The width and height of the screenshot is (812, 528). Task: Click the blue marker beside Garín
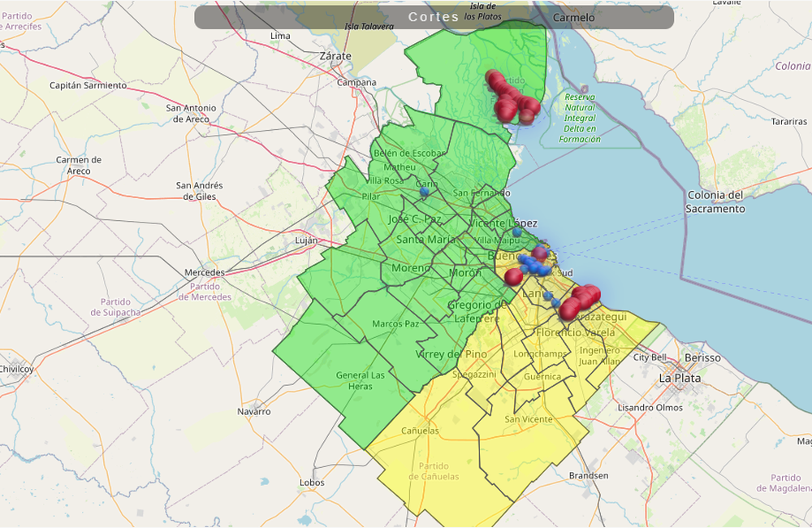(424, 193)
